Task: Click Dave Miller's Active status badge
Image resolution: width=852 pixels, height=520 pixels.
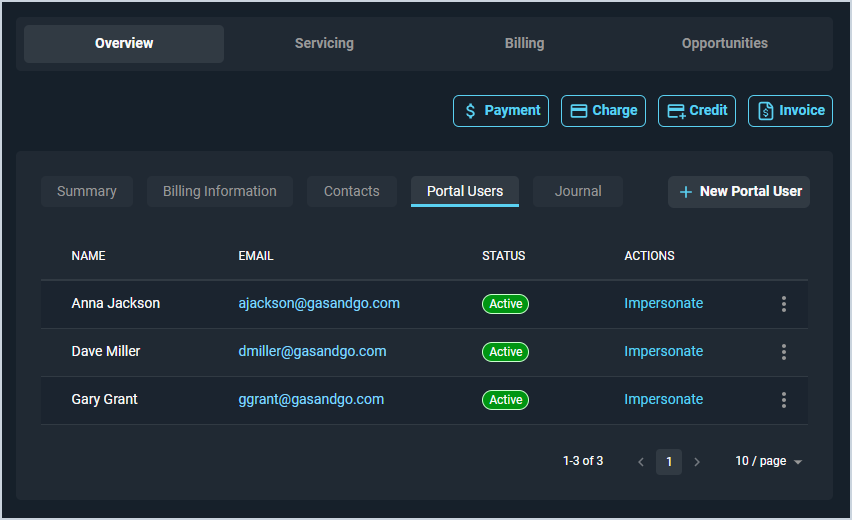Action: [505, 352]
